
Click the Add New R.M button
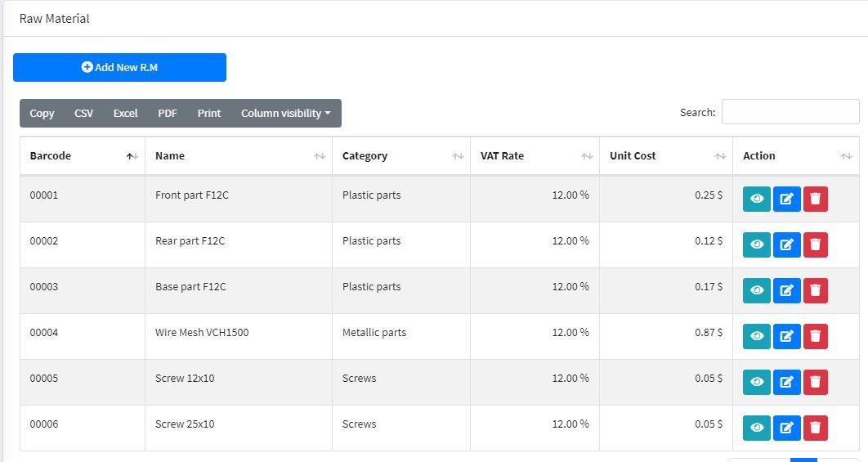coord(119,68)
